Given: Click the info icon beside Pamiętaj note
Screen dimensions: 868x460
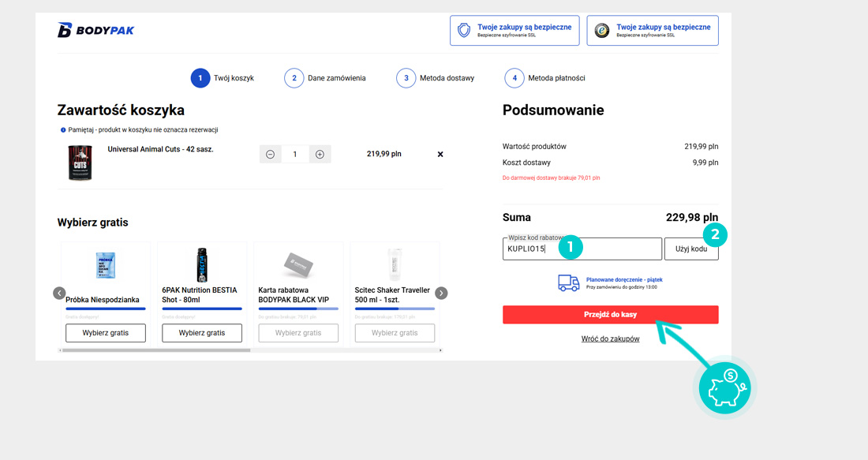Looking at the screenshot, I should pos(63,130).
